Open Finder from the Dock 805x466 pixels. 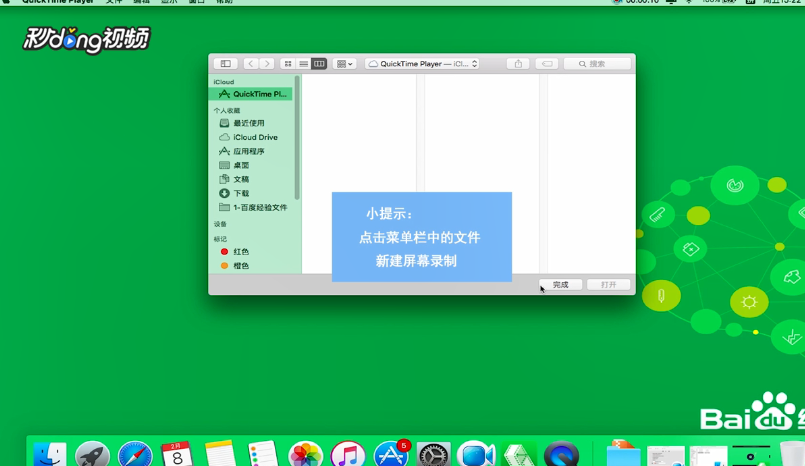[50, 454]
